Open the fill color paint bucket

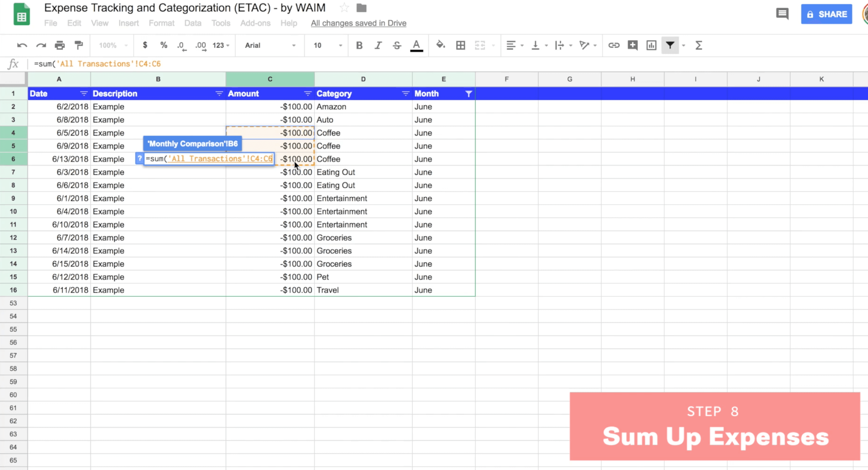tap(440, 45)
